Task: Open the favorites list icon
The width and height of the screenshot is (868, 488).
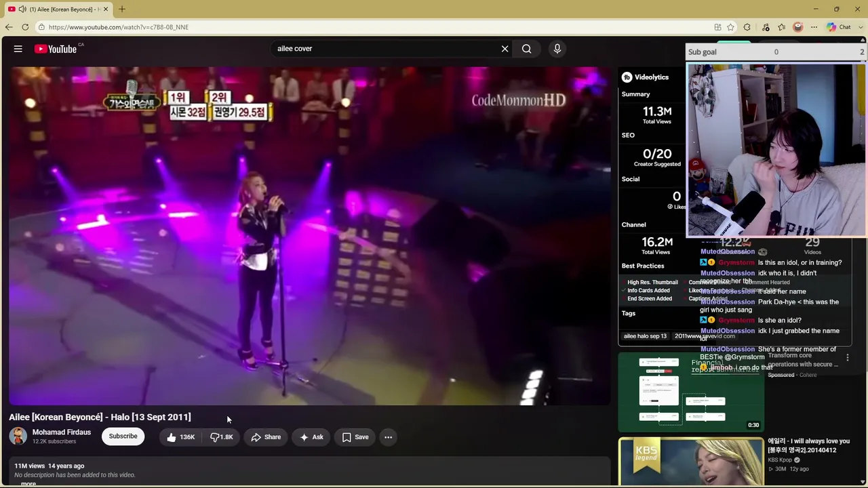Action: (x=782, y=27)
